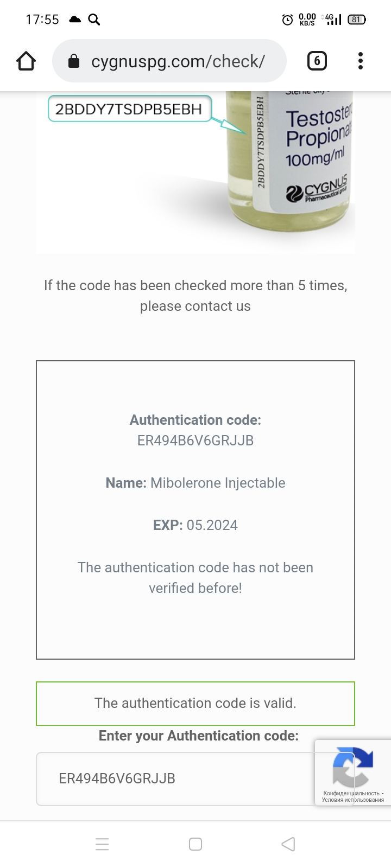Tap the 'authentication code is valid' banner
391x868 pixels.
[x=195, y=704]
